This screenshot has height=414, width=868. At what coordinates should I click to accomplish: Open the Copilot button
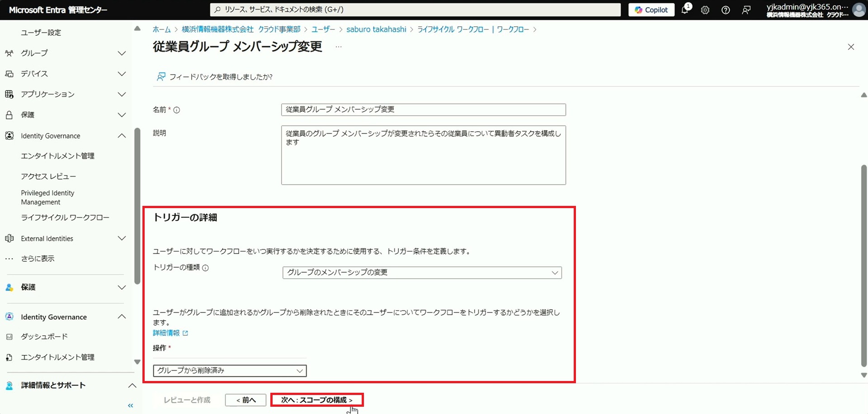pos(651,10)
